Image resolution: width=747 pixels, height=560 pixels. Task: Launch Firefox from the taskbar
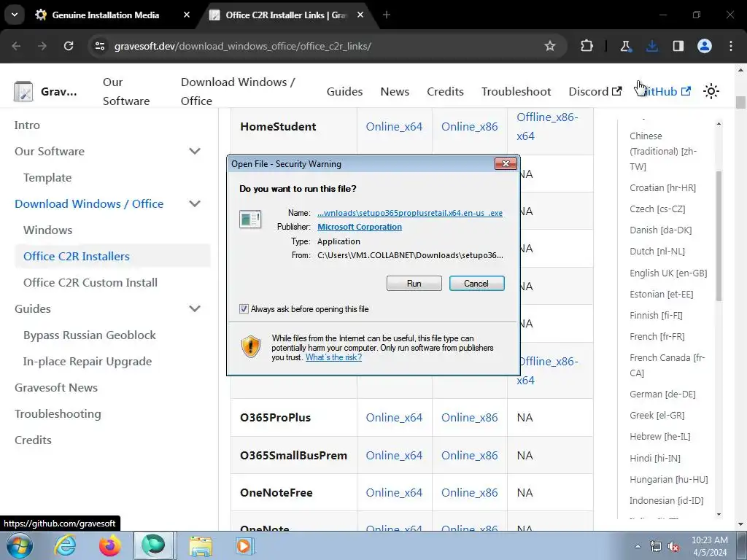pos(109,545)
